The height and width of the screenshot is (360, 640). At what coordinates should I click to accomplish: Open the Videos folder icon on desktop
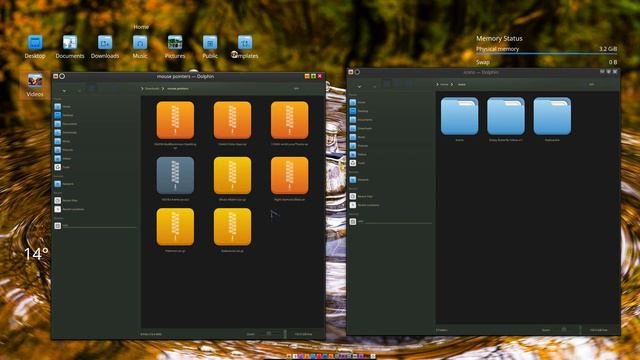pyautogui.click(x=35, y=85)
